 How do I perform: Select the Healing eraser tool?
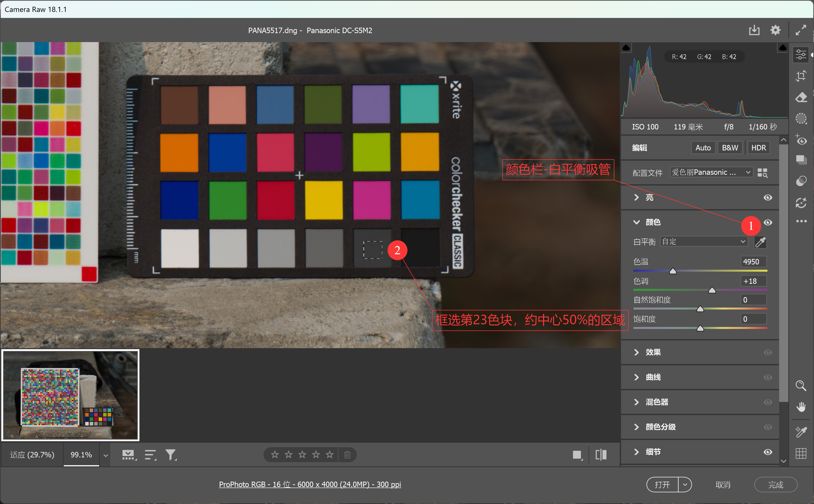click(801, 97)
